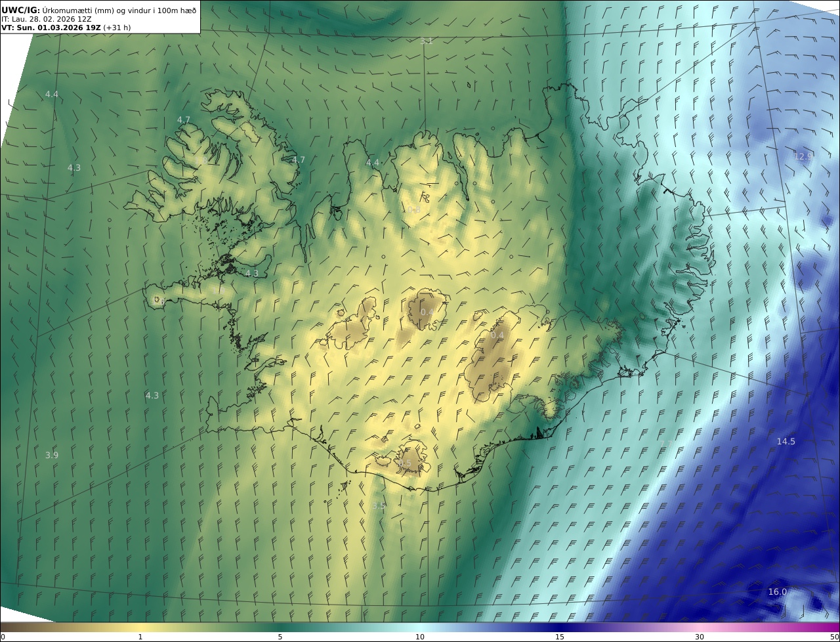The image size is (840, 642).
Task: Click the '0.5' value label on the southern glacier
Action: pyautogui.click(x=405, y=463)
